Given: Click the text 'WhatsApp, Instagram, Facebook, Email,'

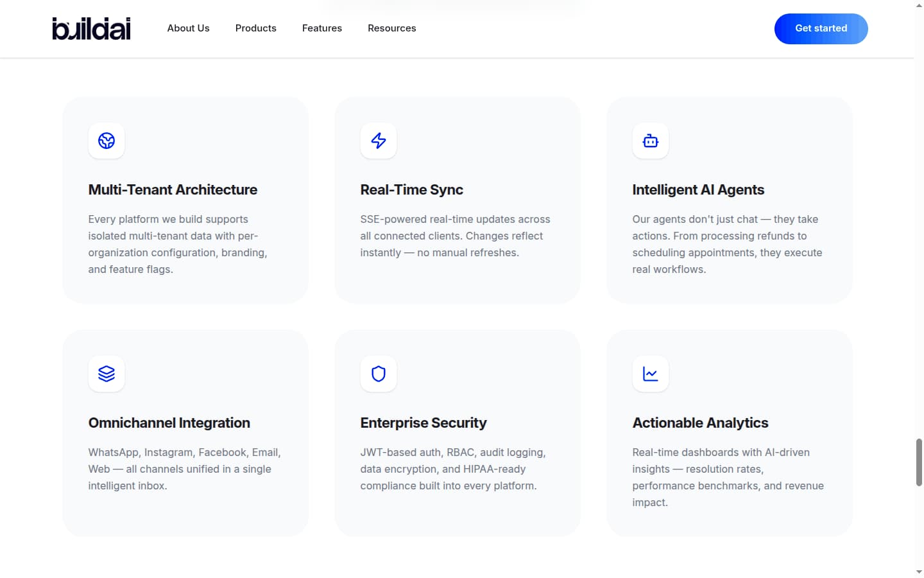Looking at the screenshot, I should 185,452.
